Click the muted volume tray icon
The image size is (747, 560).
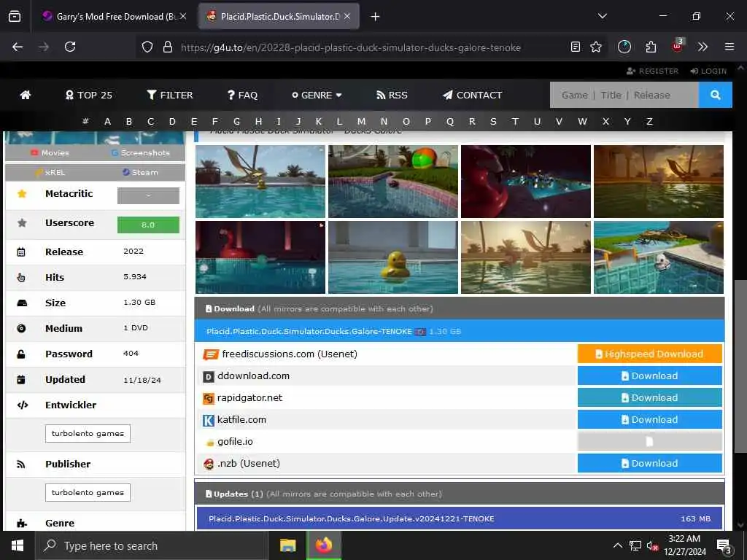pos(652,545)
